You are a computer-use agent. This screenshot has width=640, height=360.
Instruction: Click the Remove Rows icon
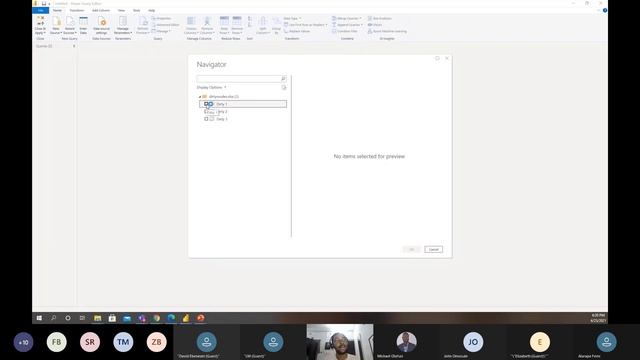point(237,21)
